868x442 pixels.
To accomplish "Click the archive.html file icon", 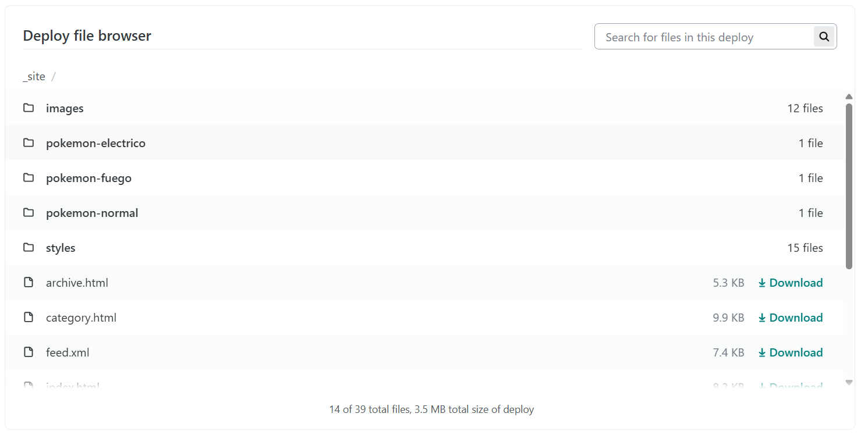I will click(29, 283).
